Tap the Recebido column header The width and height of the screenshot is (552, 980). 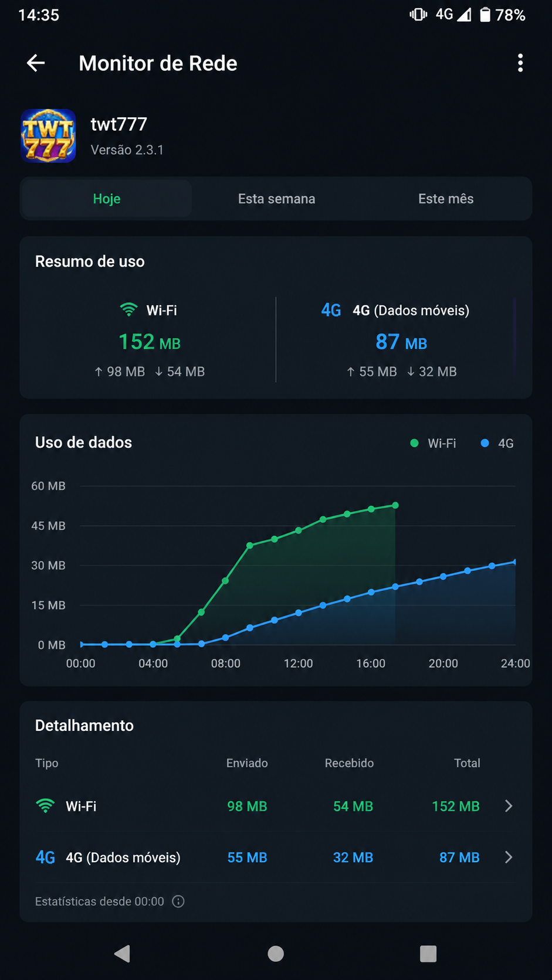tap(349, 763)
